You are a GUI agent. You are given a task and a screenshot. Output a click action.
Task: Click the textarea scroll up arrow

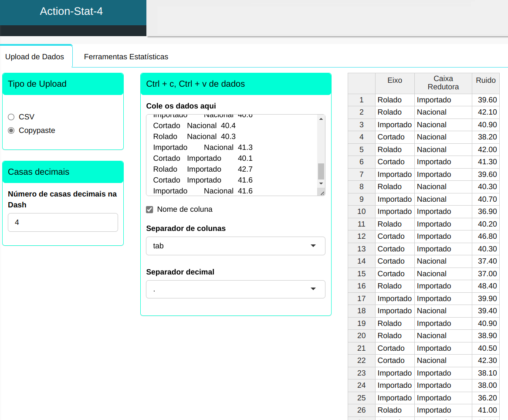[x=321, y=119]
